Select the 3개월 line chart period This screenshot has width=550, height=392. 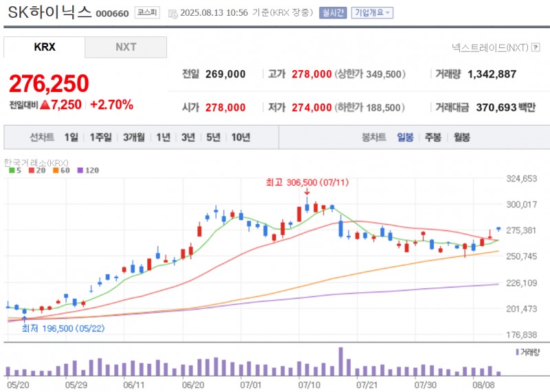[x=133, y=138]
